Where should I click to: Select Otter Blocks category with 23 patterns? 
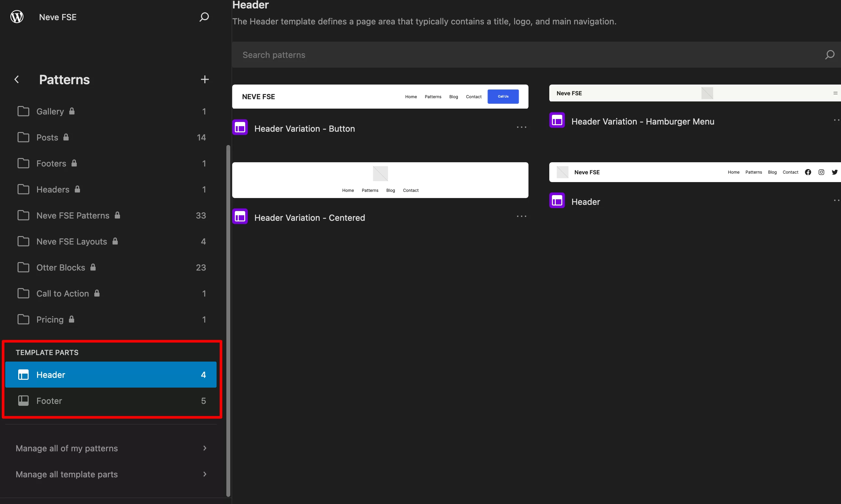click(x=111, y=267)
